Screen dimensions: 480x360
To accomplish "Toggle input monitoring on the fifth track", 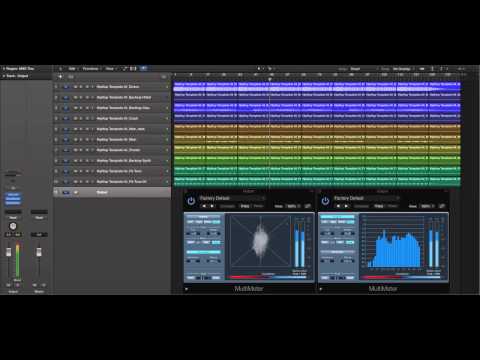I will click(92, 129).
